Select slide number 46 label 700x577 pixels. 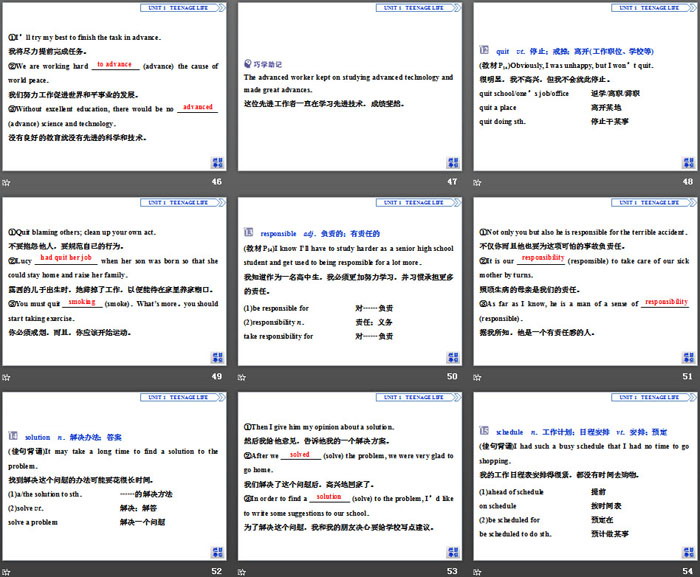tap(217, 182)
